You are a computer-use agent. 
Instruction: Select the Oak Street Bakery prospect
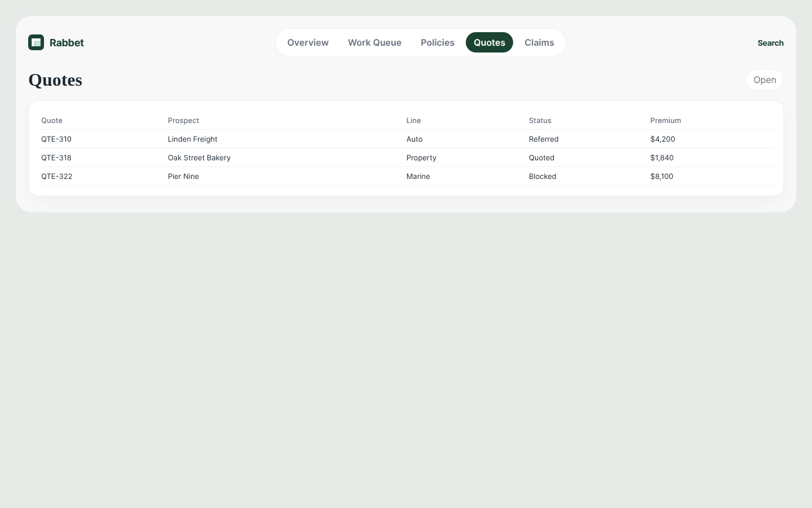(x=199, y=157)
